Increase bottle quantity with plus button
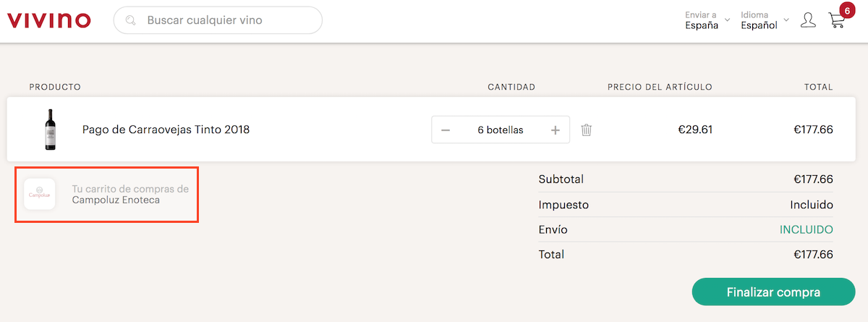The image size is (868, 322). point(556,130)
